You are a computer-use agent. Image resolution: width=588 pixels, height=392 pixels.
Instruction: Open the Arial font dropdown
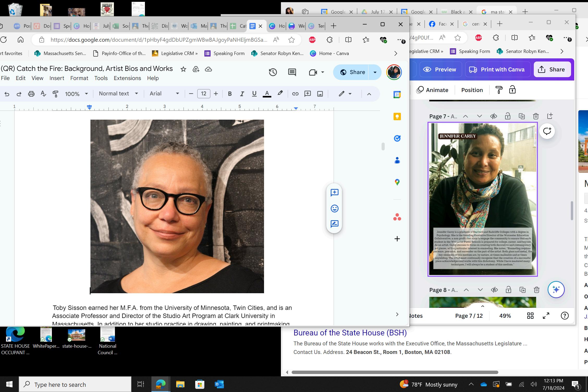click(x=164, y=94)
